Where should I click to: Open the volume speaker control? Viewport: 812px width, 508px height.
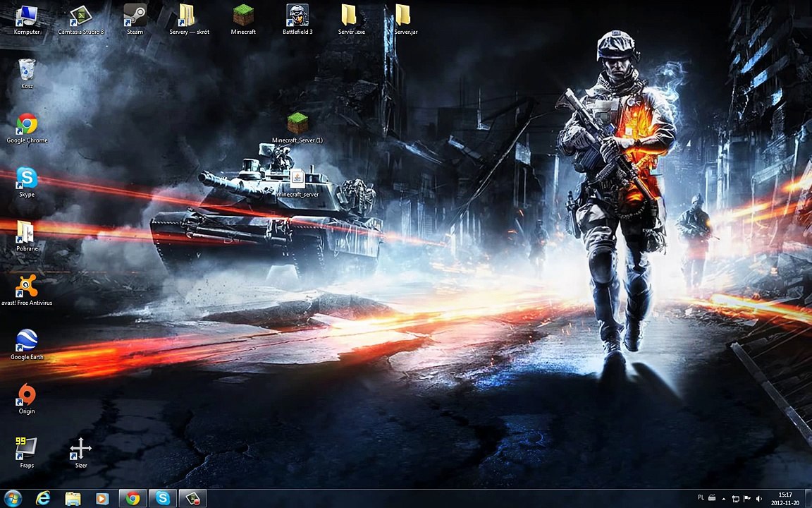tap(758, 500)
